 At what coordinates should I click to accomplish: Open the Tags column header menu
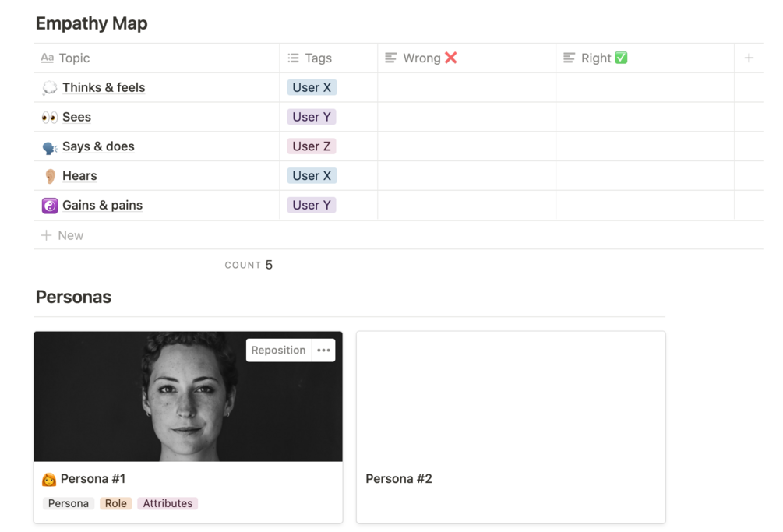coord(318,58)
